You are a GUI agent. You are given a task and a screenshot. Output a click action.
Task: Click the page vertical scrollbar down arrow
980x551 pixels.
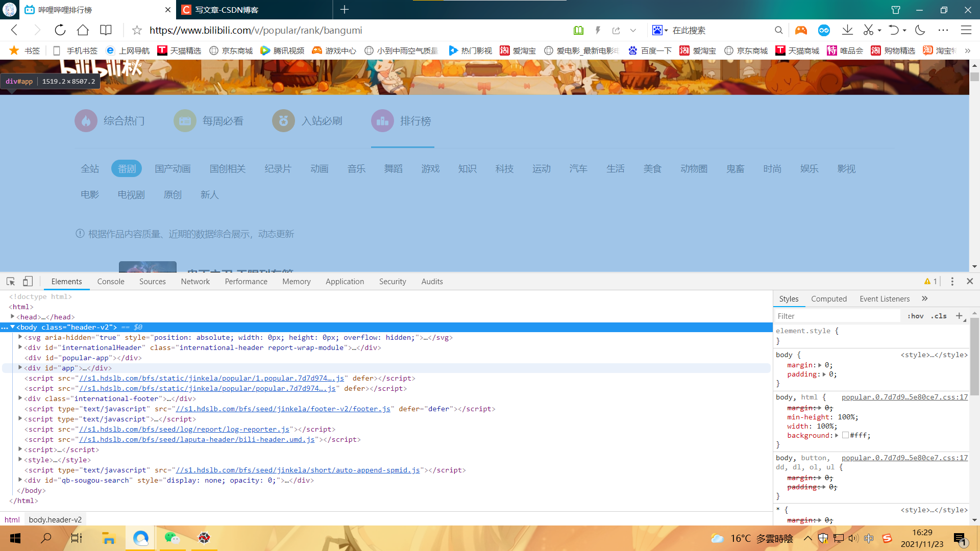click(974, 266)
